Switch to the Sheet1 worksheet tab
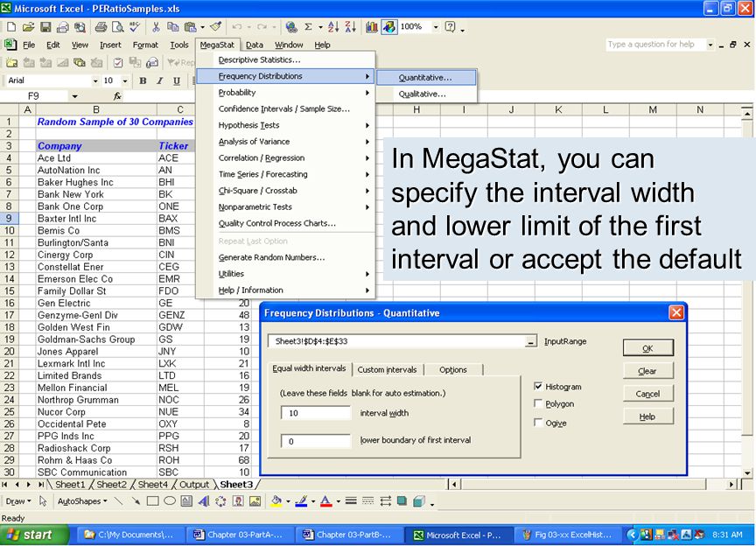 coord(70,484)
